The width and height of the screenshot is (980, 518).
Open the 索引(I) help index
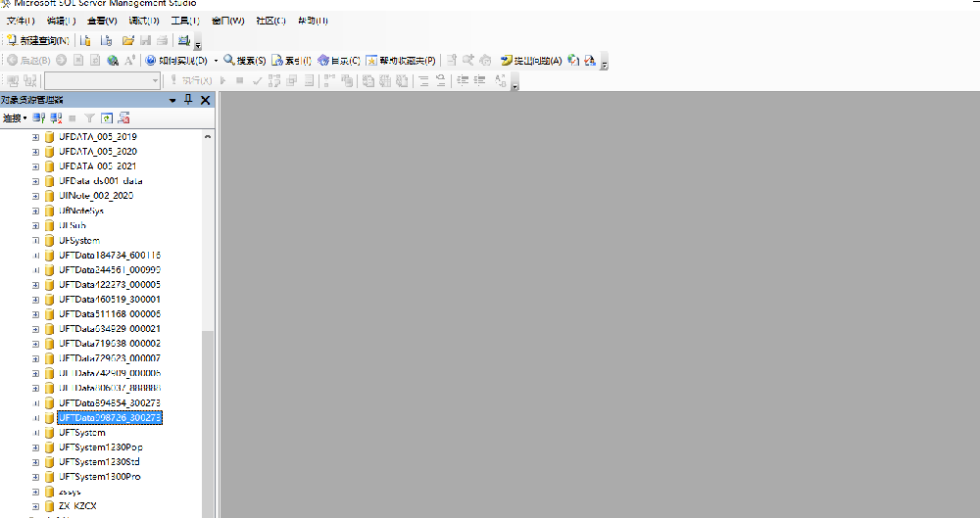pyautogui.click(x=291, y=61)
